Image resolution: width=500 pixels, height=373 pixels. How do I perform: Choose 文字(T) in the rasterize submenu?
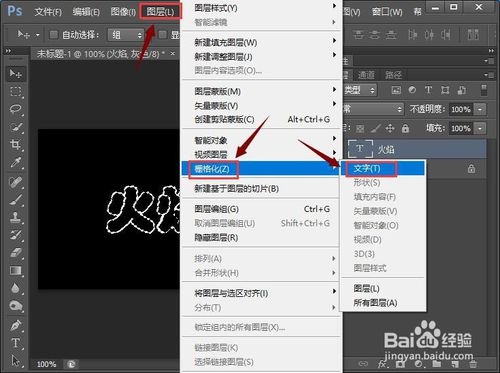tap(382, 168)
